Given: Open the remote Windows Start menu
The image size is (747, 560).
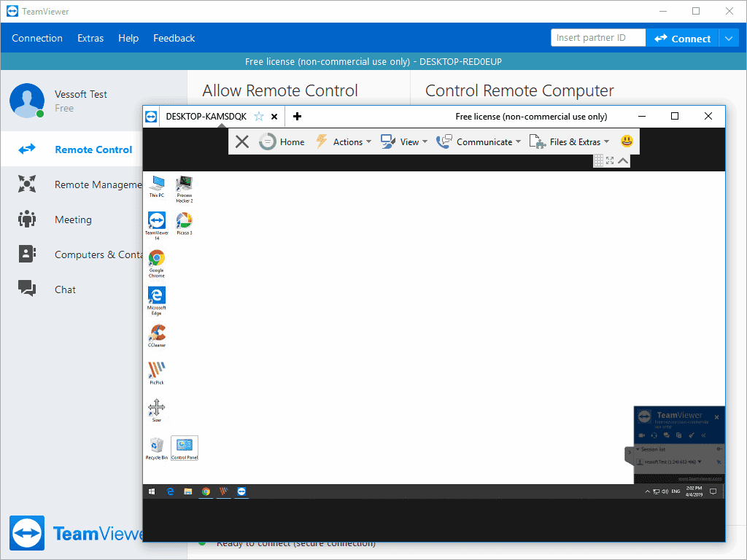Looking at the screenshot, I should 152,491.
